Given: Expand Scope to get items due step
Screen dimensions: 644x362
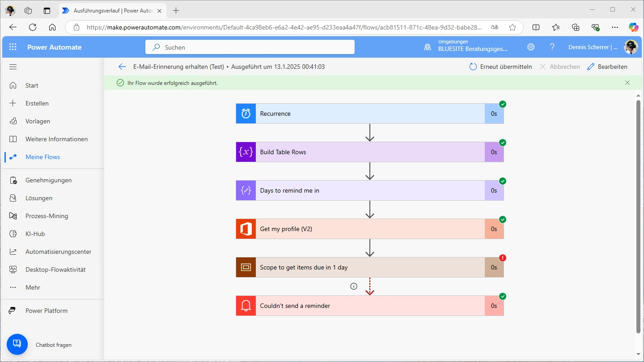Looking at the screenshot, I should 369,267.
